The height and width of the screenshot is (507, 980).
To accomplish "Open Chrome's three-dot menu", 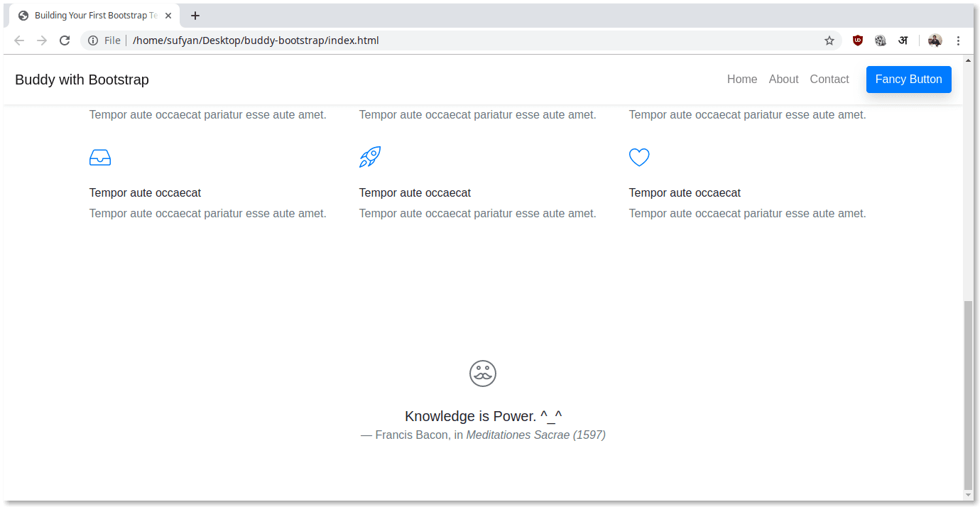I will [958, 40].
